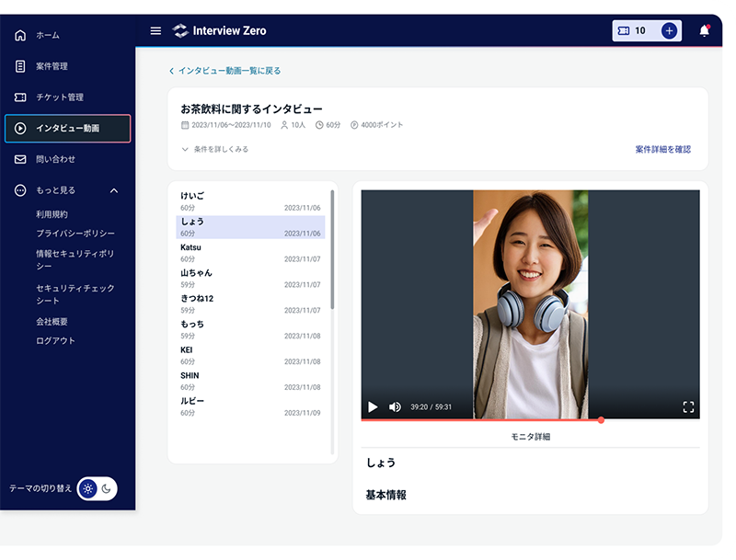736x560 pixels.
Task: Collapse the もっと見る chevron
Action: point(114,190)
